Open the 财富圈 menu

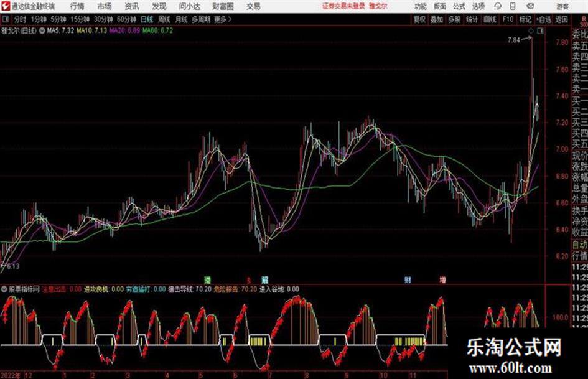tap(223, 6)
